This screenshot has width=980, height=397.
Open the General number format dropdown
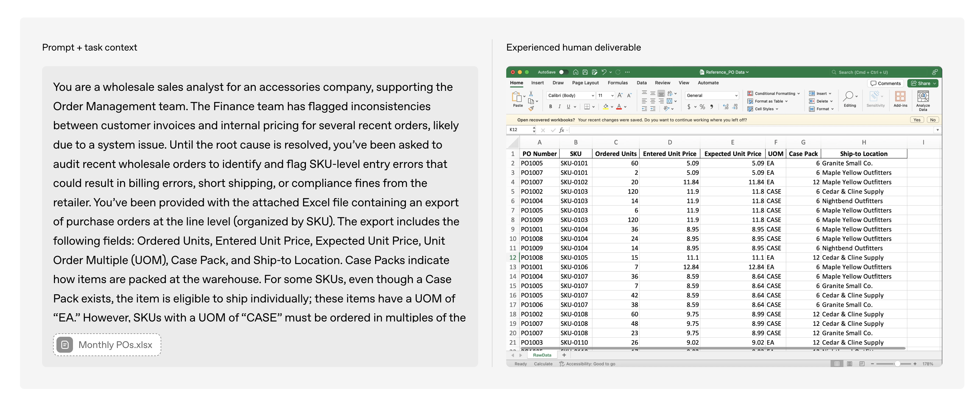click(712, 96)
